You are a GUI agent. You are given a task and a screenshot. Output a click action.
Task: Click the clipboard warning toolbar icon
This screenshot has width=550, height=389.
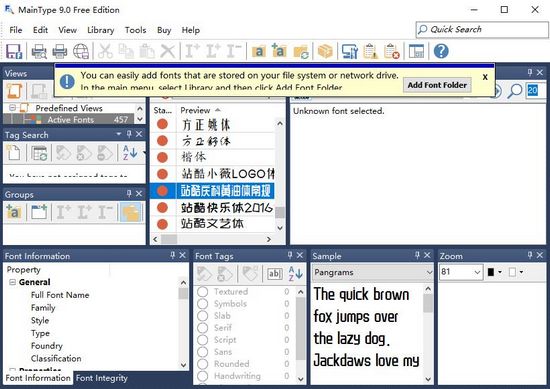370,51
